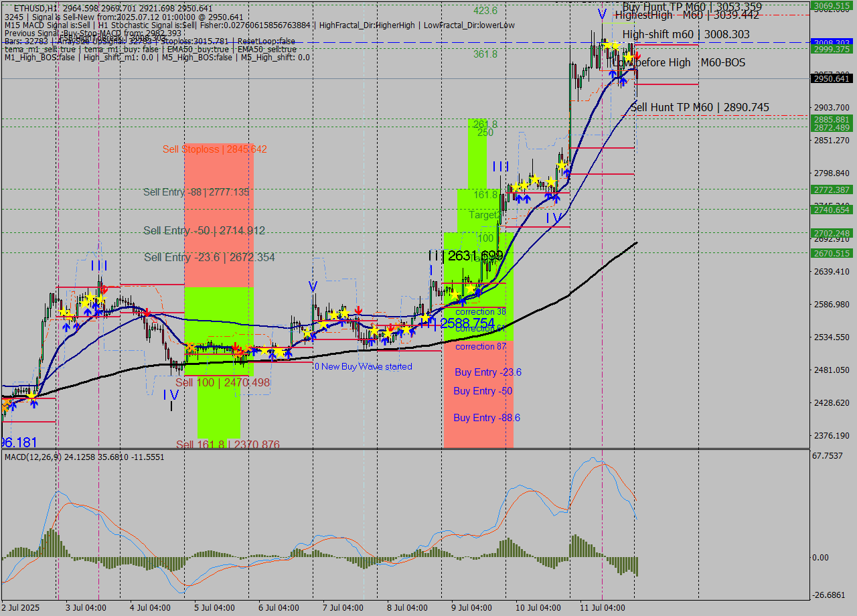
Task: Select the 0 New Buy Wave started text
Action: pos(363,366)
